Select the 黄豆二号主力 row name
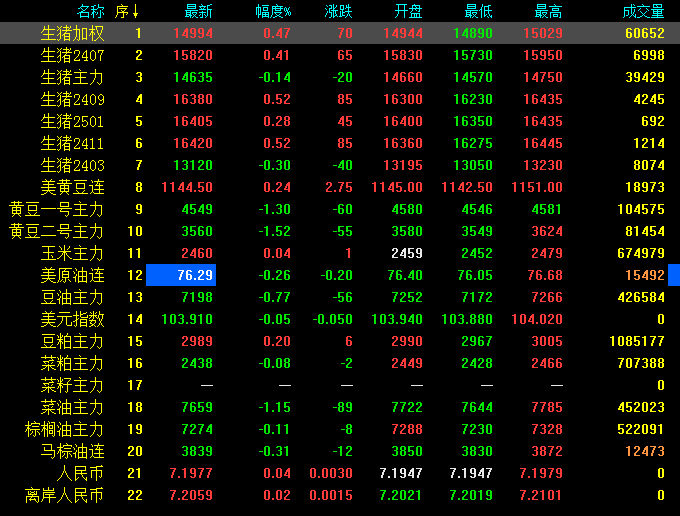 click(x=56, y=232)
